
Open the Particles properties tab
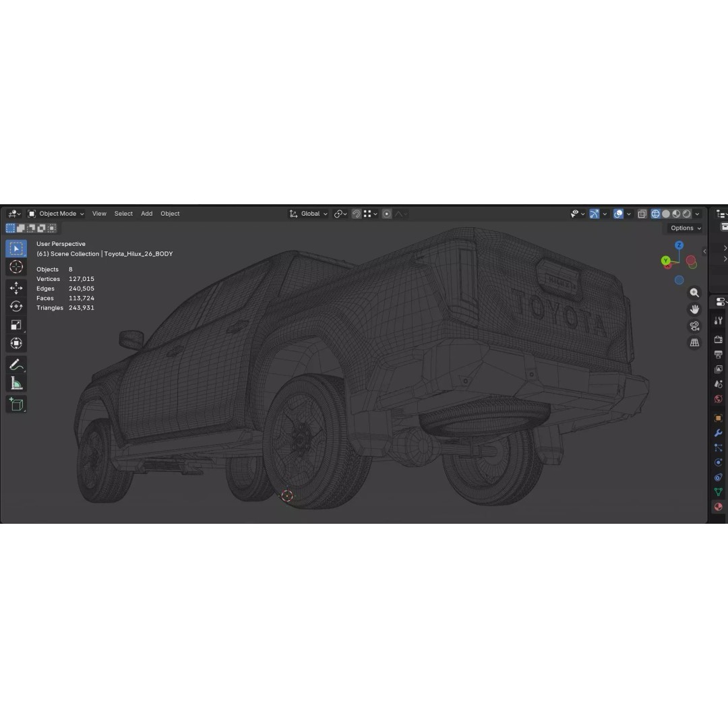[x=719, y=448]
